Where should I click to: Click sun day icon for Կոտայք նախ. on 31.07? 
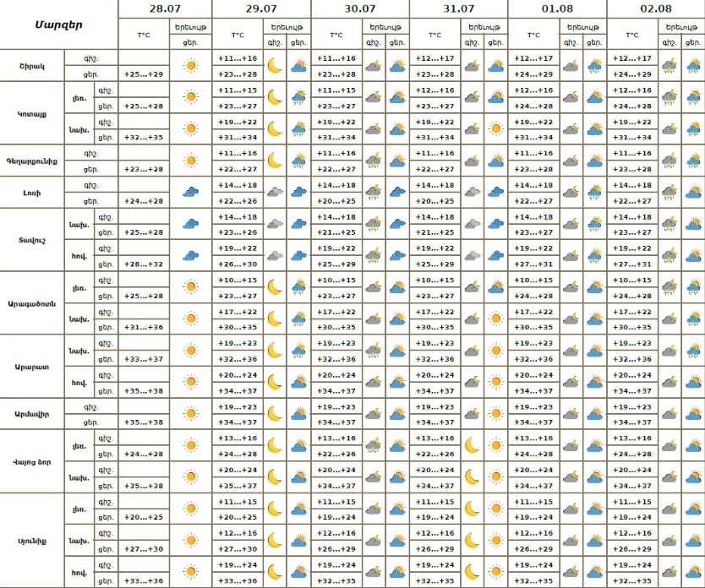[496, 129]
